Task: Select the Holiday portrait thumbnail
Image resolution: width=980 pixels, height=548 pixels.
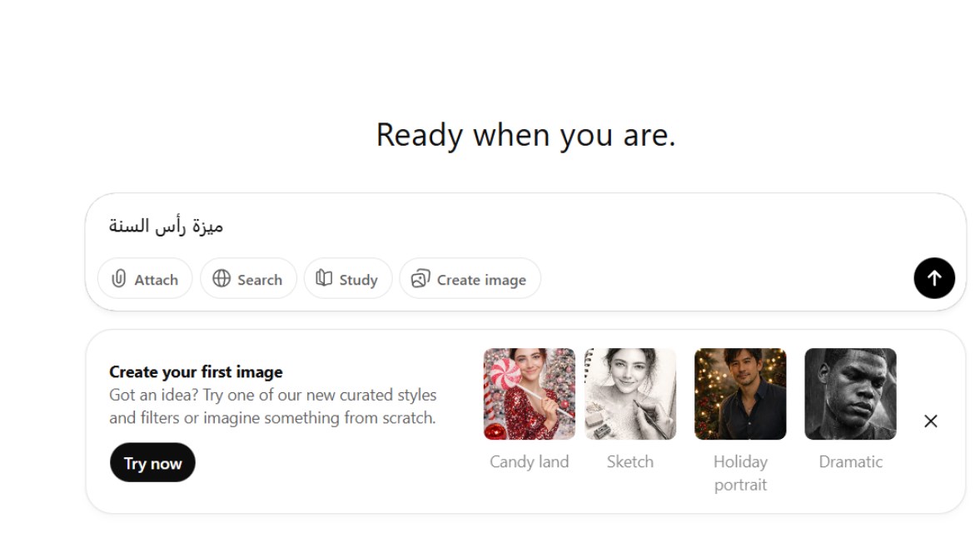Action: click(x=739, y=394)
